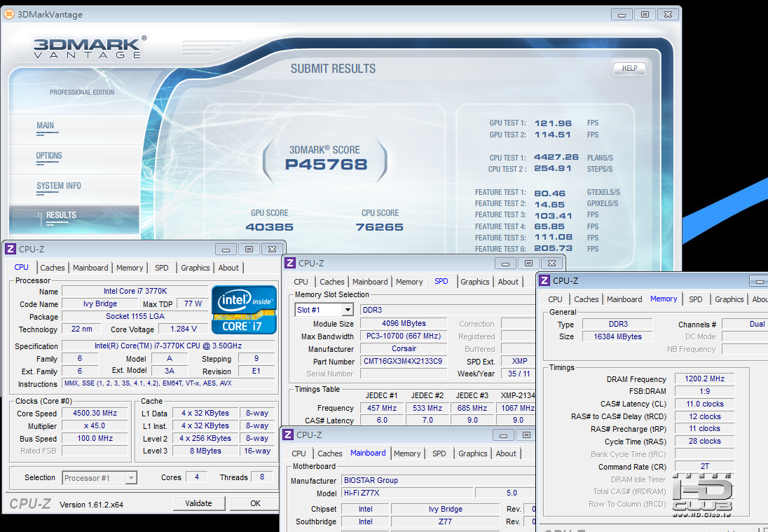Click the CPU Test 1 value 4427.26
Screen dimensions: 768x532
[556, 157]
